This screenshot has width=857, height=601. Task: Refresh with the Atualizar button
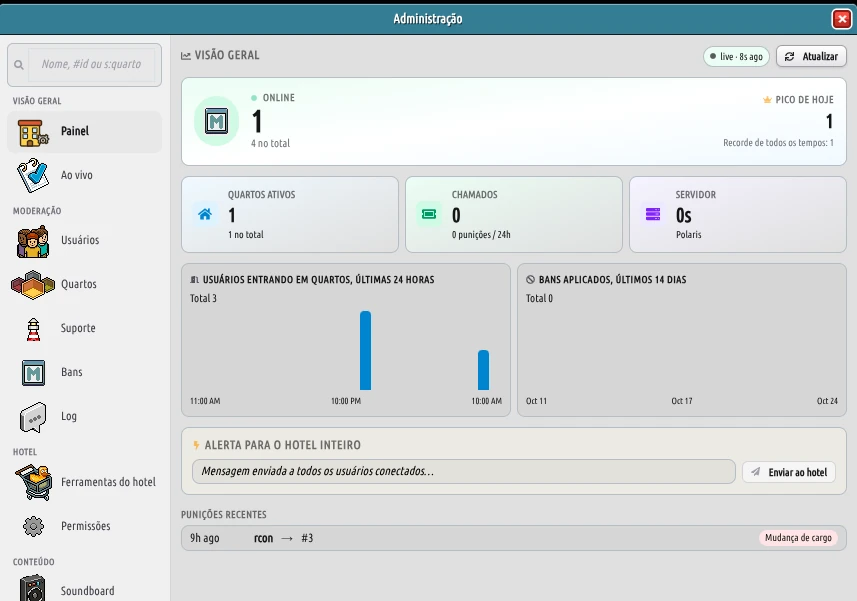click(811, 56)
